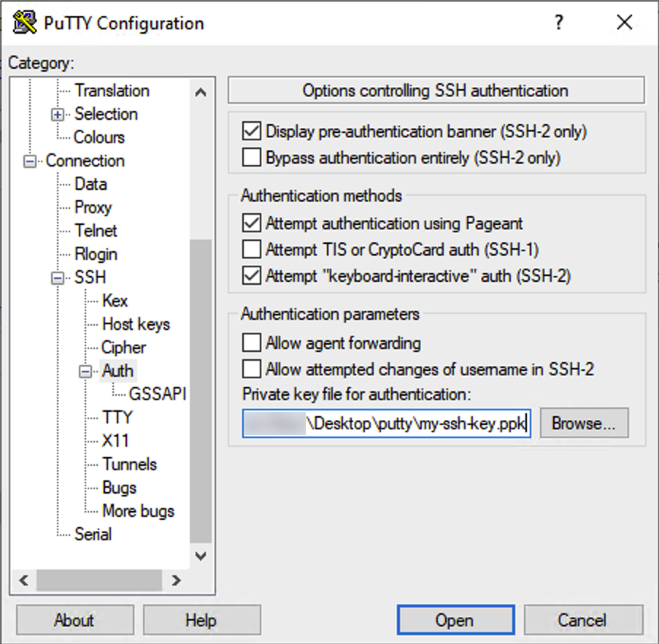The image size is (659, 644).
Task: Open the Rlogin category
Action: pos(96,254)
